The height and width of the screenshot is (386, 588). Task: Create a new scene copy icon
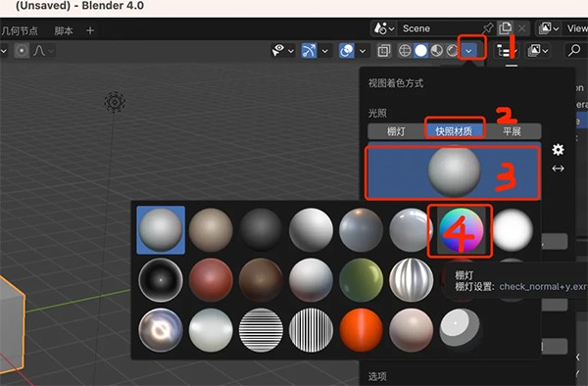pos(505,28)
